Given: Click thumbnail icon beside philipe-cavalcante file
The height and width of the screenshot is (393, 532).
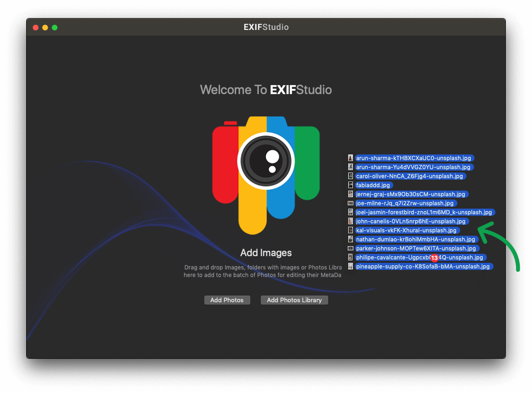Looking at the screenshot, I should (351, 257).
